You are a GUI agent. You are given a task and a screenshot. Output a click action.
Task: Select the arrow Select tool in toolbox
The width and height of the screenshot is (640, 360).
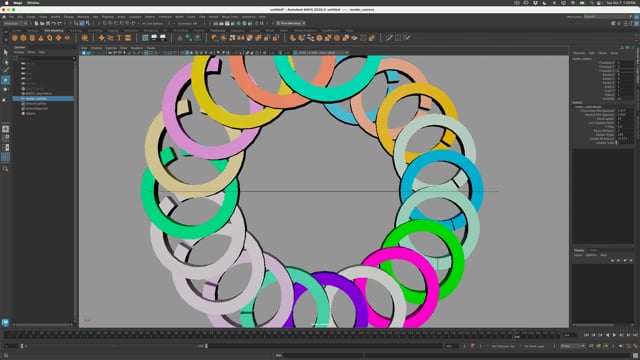pyautogui.click(x=5, y=53)
